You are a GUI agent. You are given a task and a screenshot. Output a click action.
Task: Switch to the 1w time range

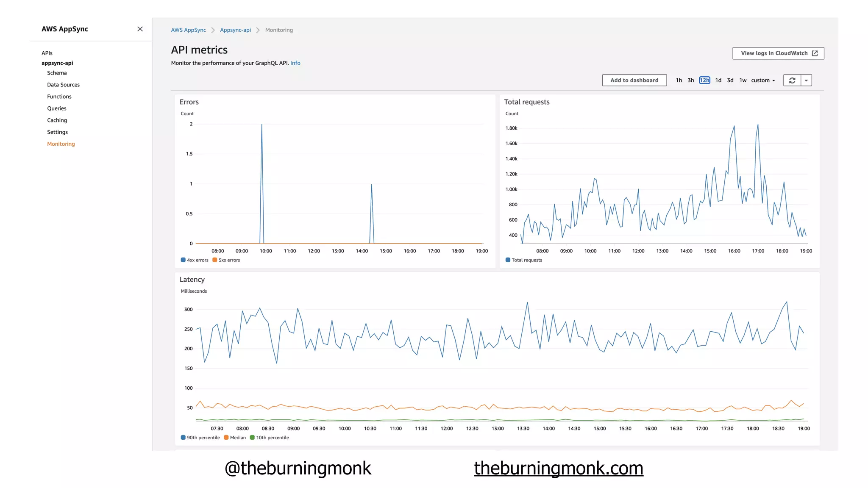pos(743,80)
